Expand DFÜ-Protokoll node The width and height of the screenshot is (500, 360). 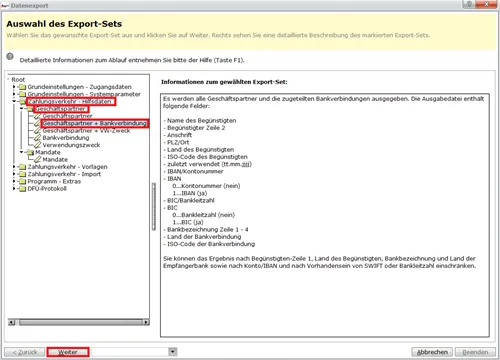pos(14,189)
